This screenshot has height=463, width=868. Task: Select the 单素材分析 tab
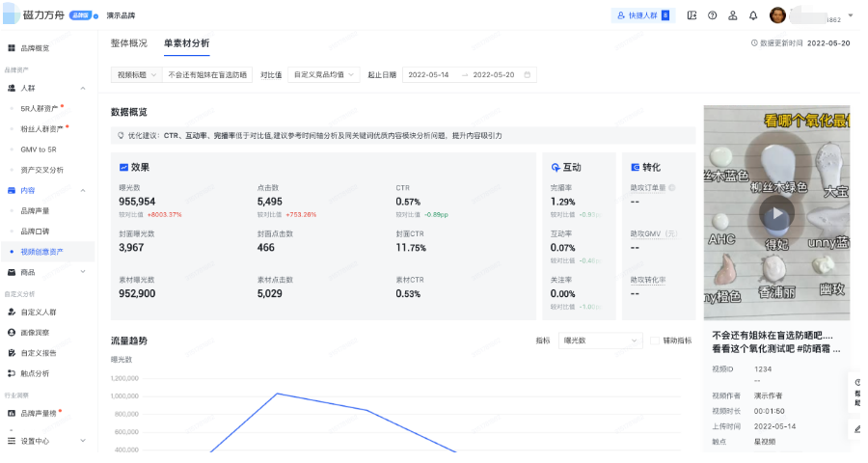pyautogui.click(x=186, y=43)
